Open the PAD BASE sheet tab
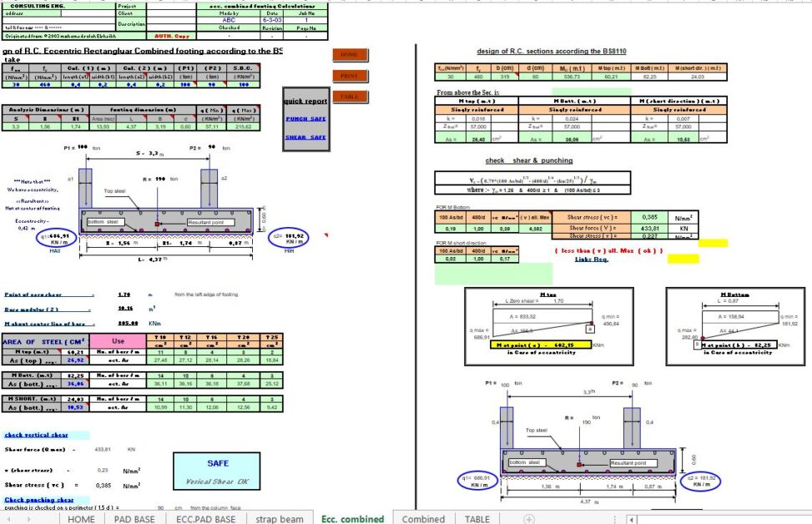The height and width of the screenshot is (524, 812). coord(134,519)
